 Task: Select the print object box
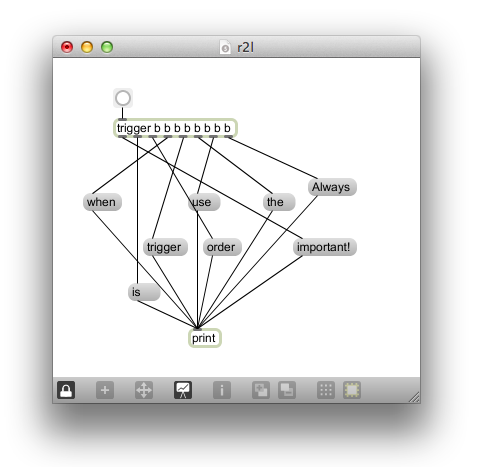tap(205, 338)
